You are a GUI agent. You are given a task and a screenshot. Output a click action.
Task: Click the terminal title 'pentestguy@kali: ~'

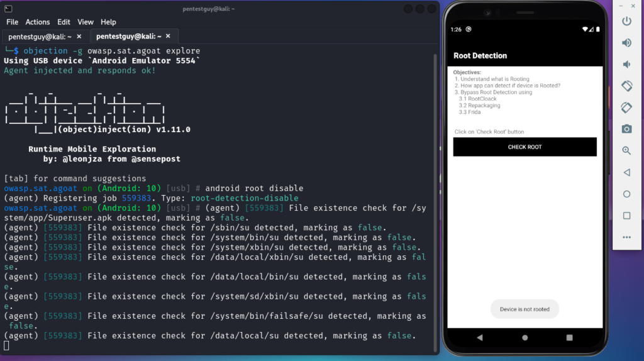coord(209,9)
